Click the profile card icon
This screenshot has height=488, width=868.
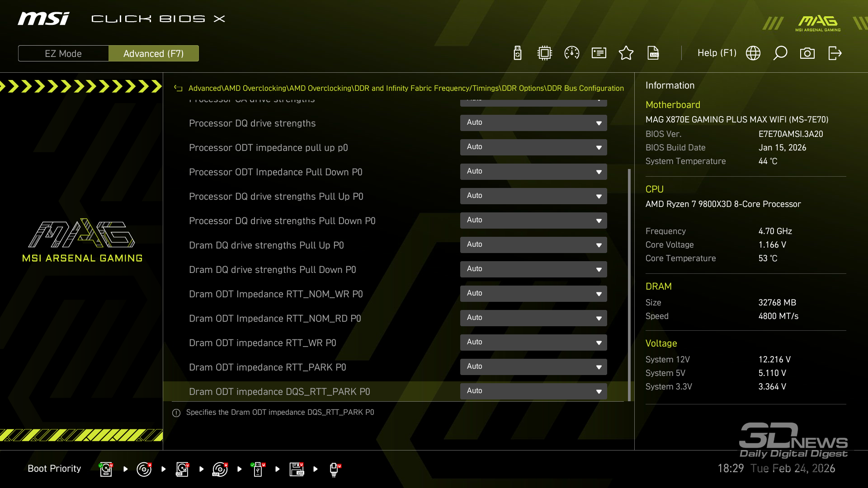pyautogui.click(x=599, y=53)
